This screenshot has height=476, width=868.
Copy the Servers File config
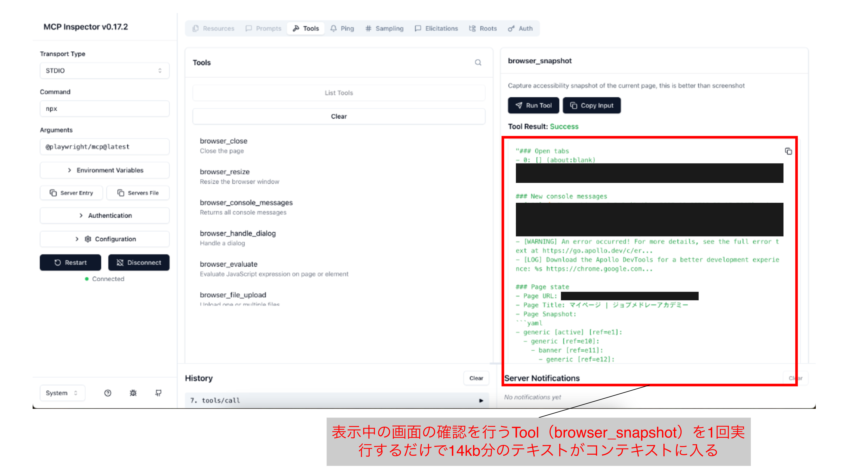138,193
